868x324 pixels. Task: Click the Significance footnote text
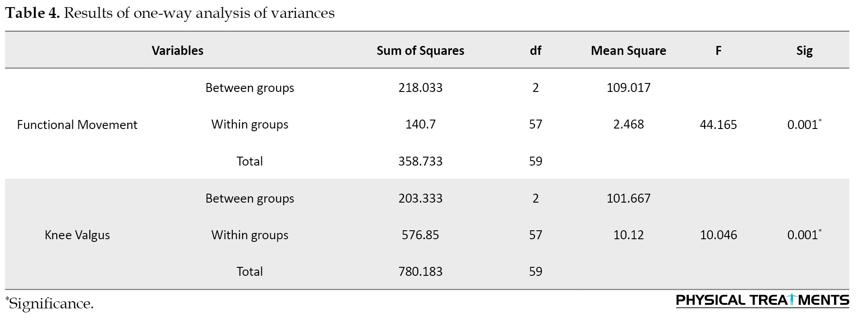coord(50,303)
